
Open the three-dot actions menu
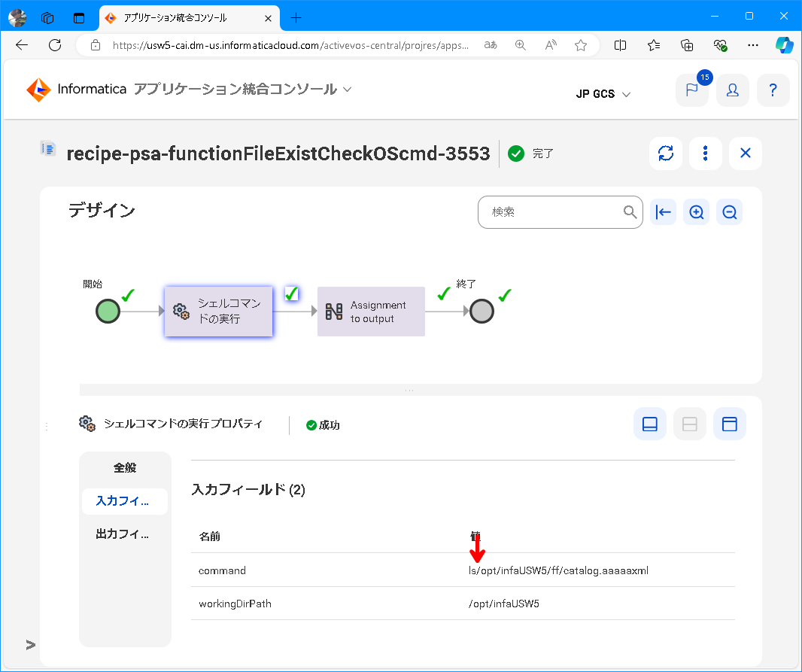point(706,153)
